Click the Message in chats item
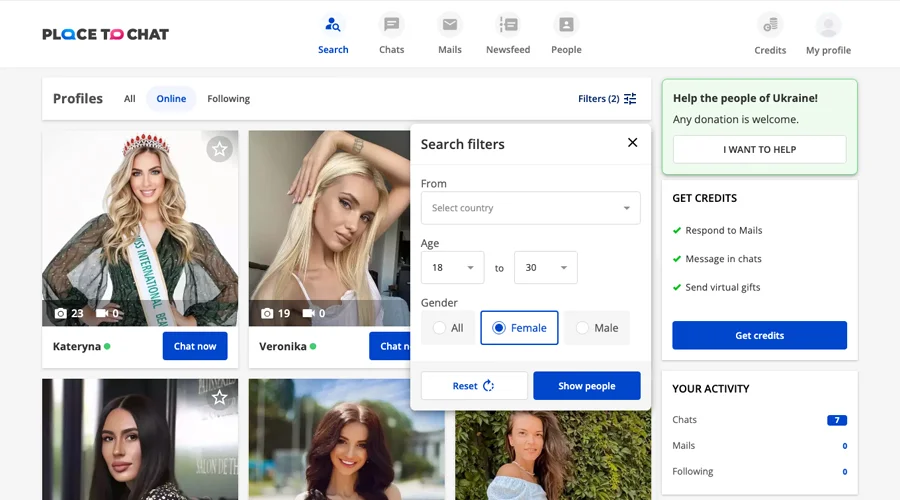Screen dimensions: 900x500 tap(717, 259)
